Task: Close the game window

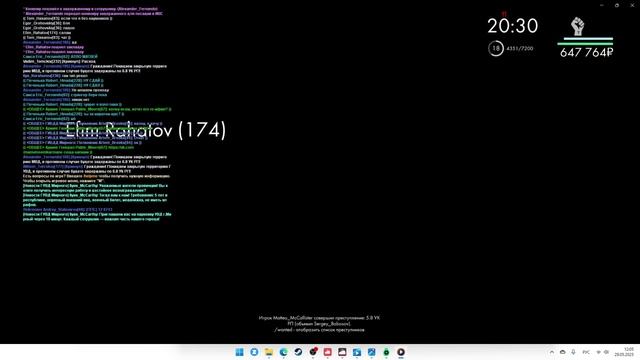Action: 632,5
